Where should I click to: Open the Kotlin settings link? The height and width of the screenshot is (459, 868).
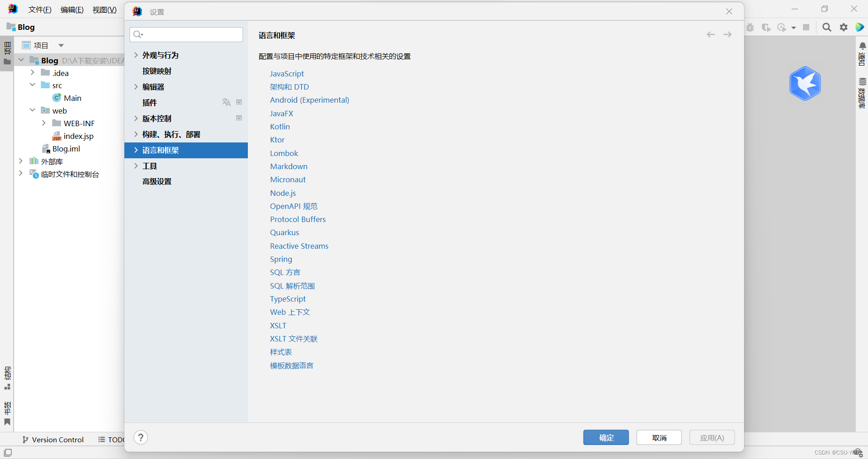(x=280, y=127)
